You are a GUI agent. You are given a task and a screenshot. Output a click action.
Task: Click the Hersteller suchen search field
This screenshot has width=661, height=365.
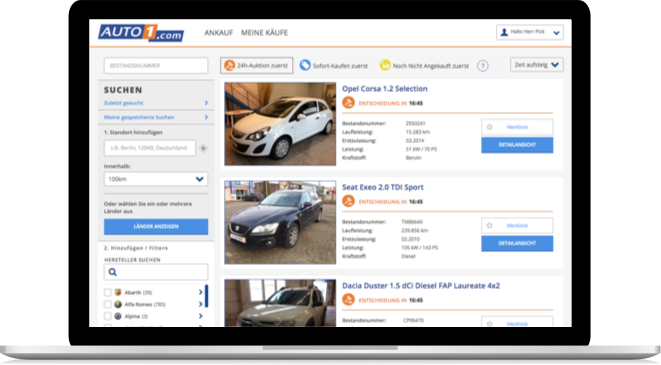tap(156, 272)
